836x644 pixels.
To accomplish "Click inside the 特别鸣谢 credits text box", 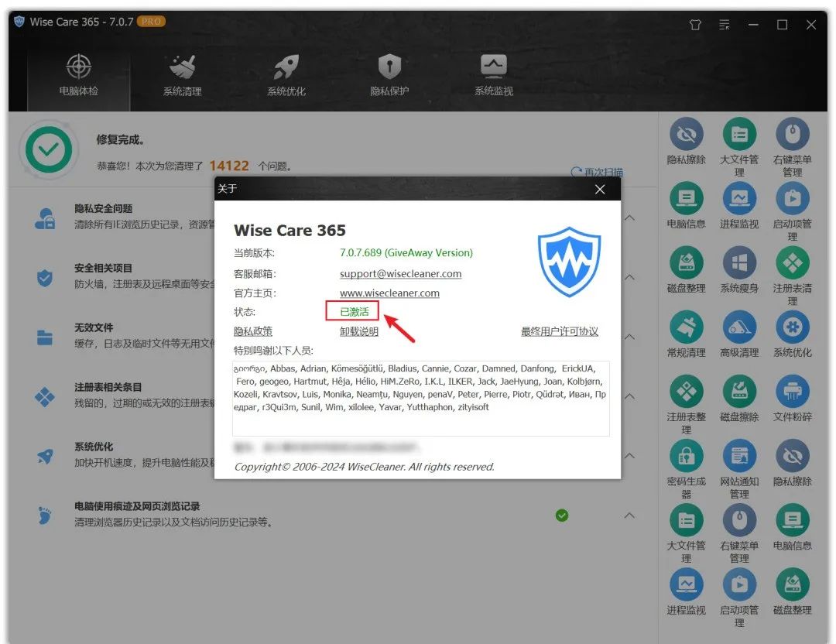I will pyautogui.click(x=420, y=398).
